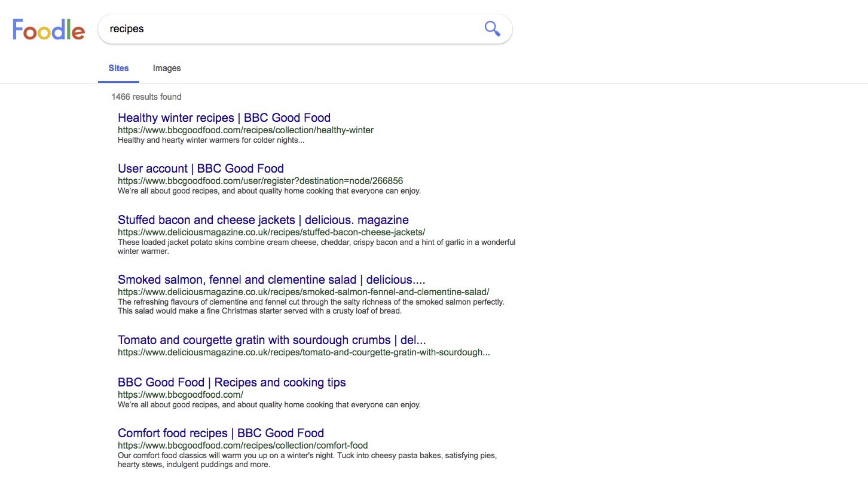The width and height of the screenshot is (868, 482).
Task: Open Tomato and courgette gratin result
Action: (x=271, y=340)
